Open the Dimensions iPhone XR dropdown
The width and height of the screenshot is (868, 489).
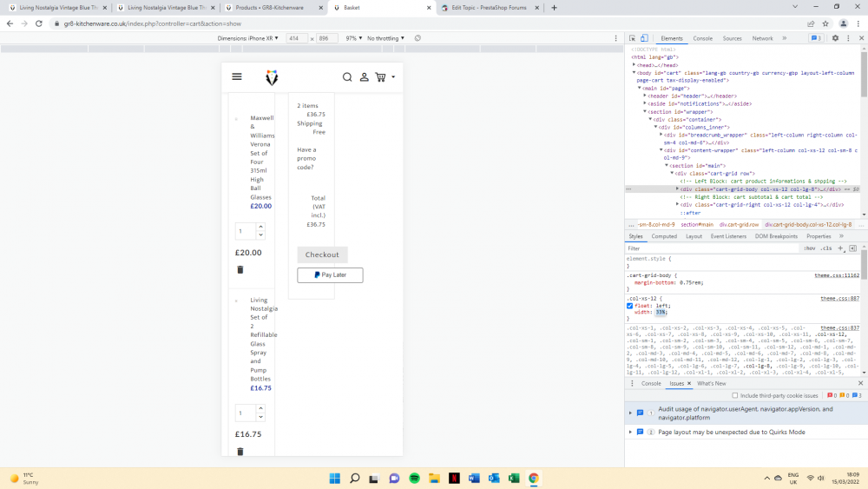[x=248, y=38]
